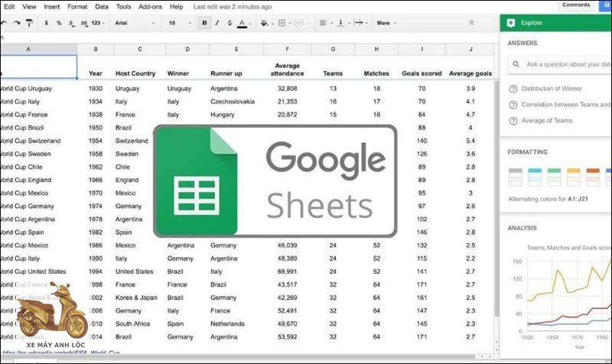Select column F header

click(288, 49)
